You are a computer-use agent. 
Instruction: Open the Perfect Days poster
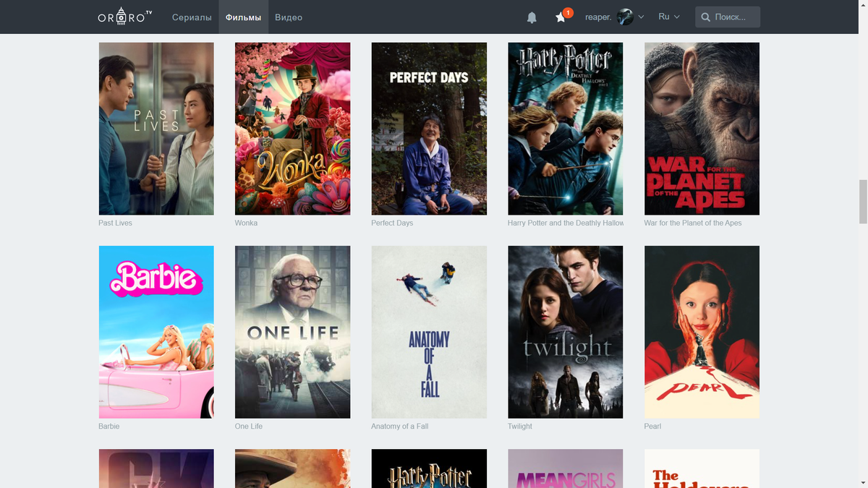(x=429, y=129)
